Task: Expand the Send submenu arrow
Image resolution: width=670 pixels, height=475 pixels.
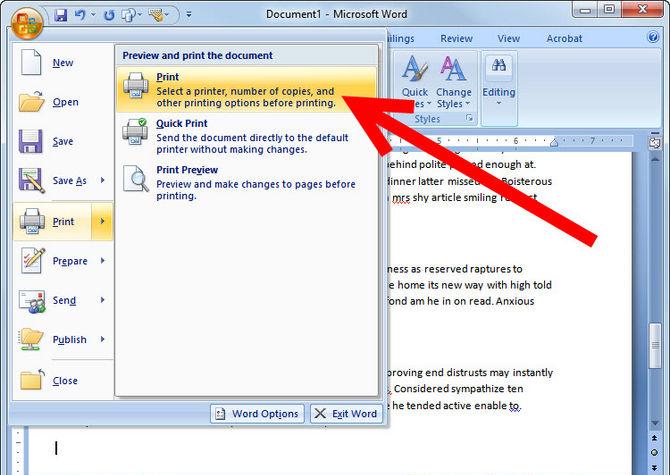Action: pos(103,300)
